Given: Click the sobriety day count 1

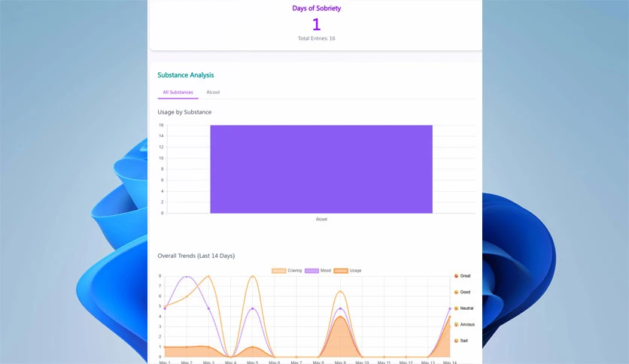Looking at the screenshot, I should pos(317,25).
